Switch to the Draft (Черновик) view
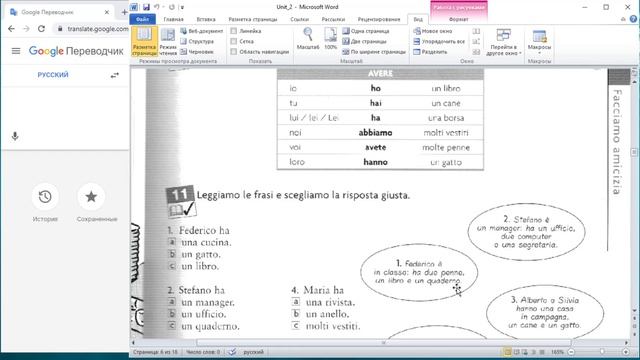The image size is (640, 360). point(197,52)
